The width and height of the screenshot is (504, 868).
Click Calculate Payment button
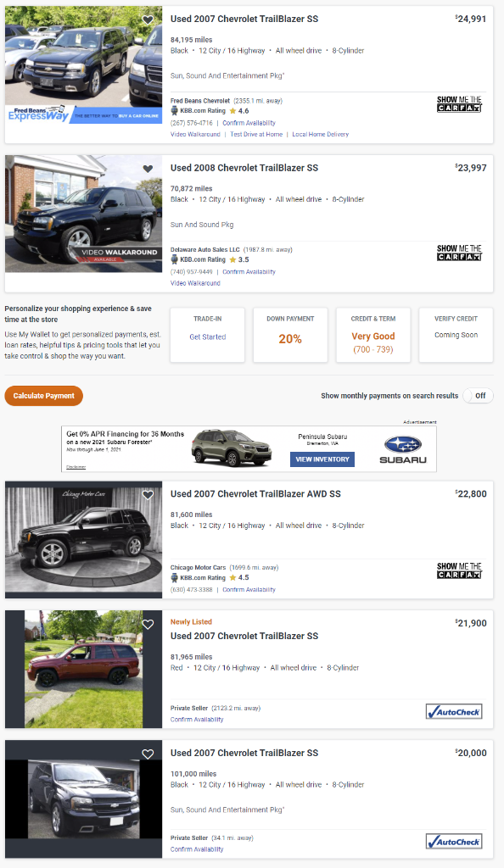coord(44,396)
